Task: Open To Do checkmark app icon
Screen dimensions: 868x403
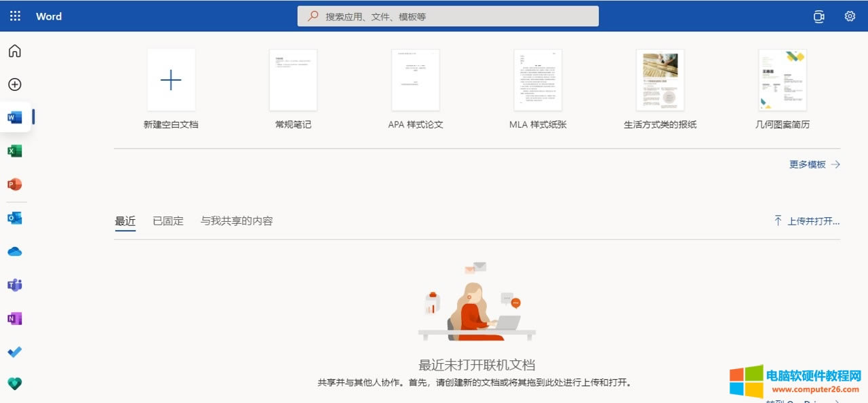Action: [x=15, y=351]
